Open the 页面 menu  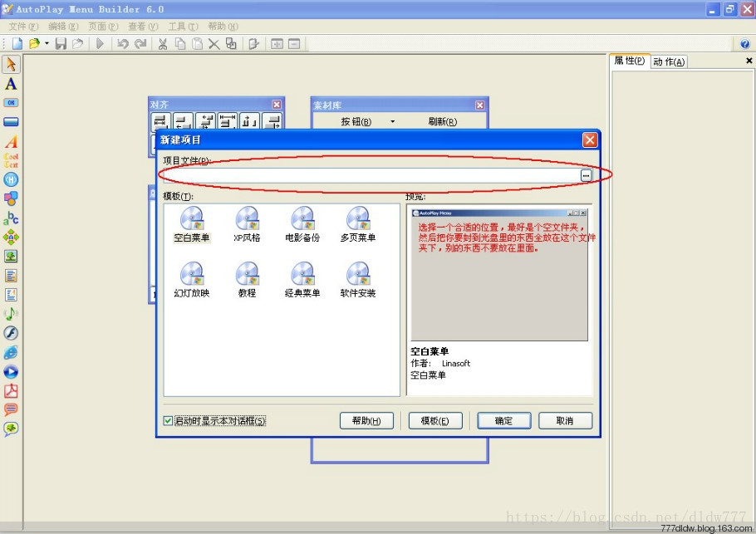tap(103, 26)
